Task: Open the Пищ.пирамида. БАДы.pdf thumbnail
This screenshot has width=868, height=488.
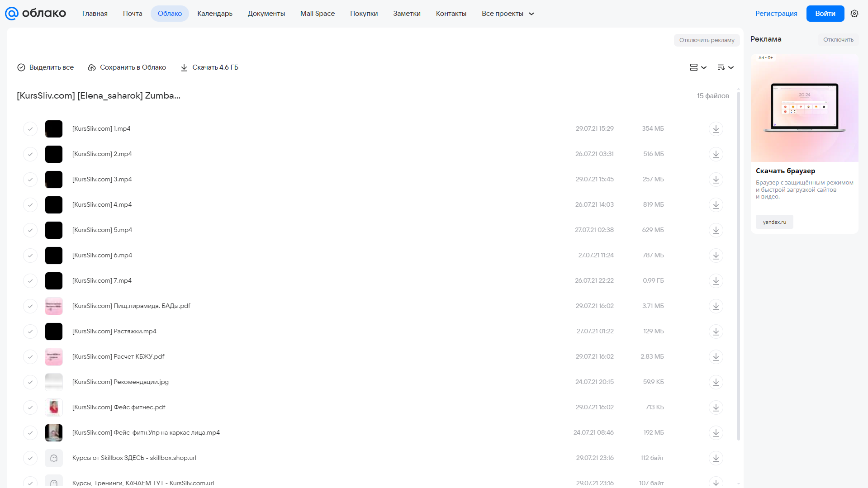Action: 54,306
